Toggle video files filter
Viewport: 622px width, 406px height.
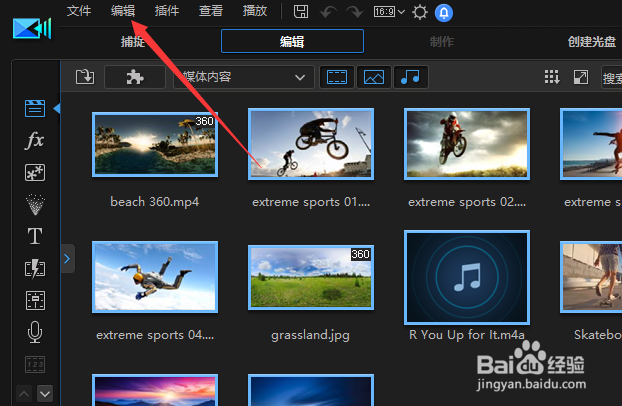pos(337,77)
